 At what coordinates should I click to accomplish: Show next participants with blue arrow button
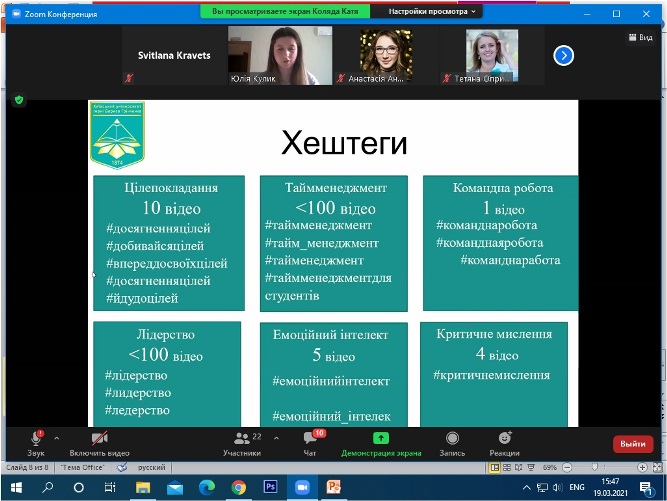(564, 55)
